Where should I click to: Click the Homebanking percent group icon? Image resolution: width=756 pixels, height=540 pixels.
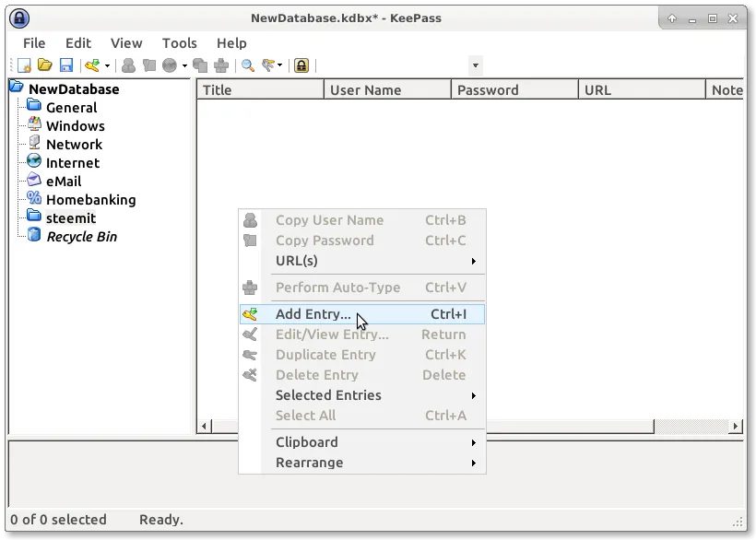[x=34, y=197]
